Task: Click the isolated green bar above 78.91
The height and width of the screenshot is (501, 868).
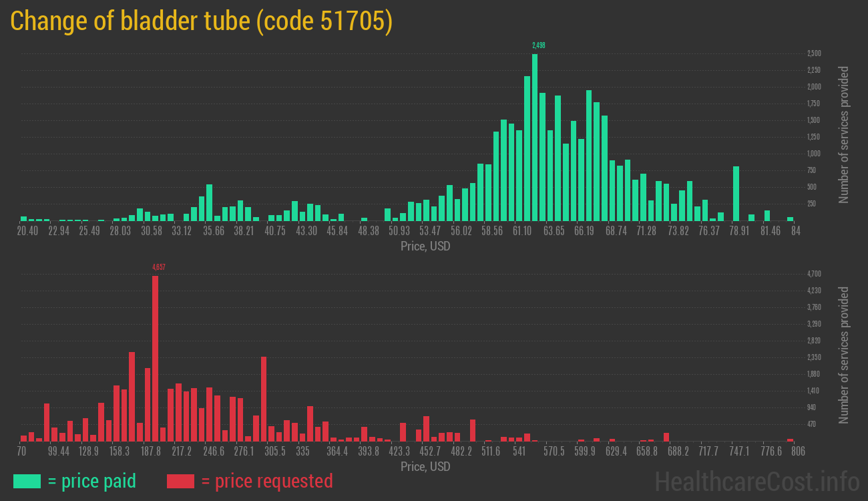Action: pos(736,194)
